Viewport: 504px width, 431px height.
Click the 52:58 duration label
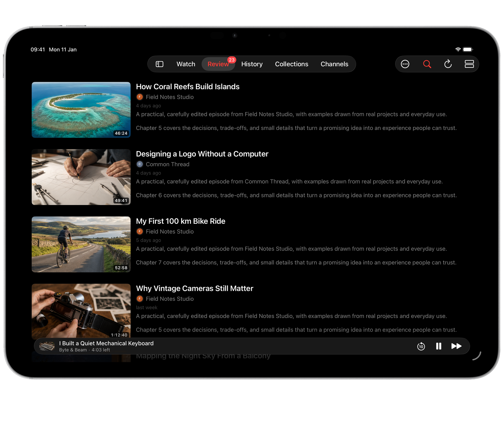tap(121, 268)
